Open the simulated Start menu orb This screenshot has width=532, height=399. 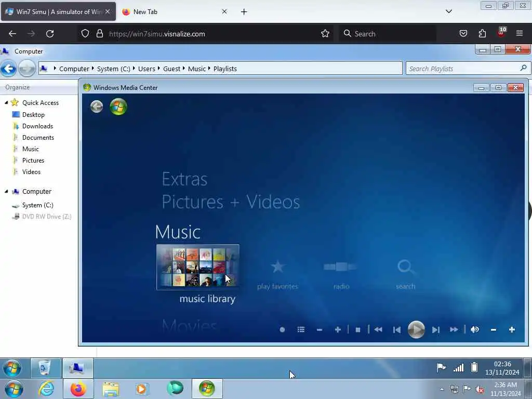click(12, 368)
